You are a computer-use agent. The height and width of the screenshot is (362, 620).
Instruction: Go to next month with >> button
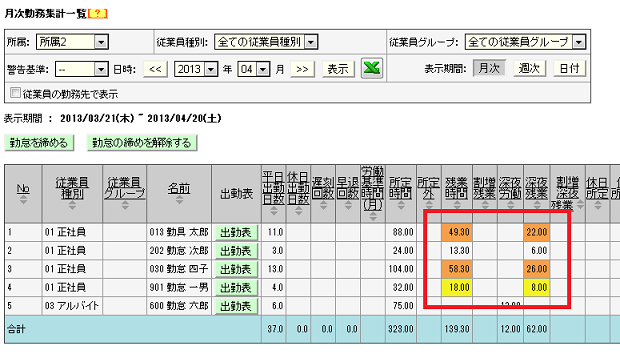coord(302,70)
